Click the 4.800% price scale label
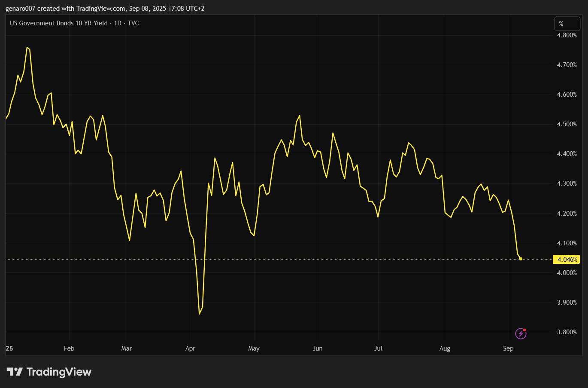Image resolution: width=588 pixels, height=388 pixels. click(x=567, y=35)
